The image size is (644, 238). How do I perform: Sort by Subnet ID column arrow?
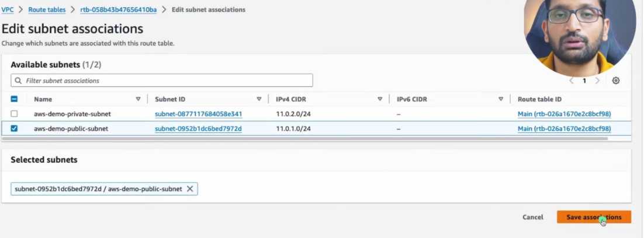coord(259,99)
